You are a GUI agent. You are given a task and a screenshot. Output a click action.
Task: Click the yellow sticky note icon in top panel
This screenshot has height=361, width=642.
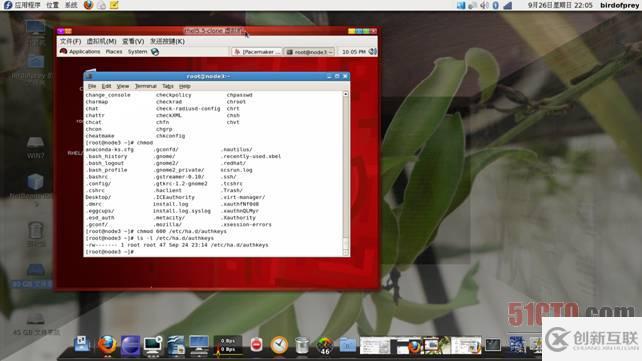114,5
